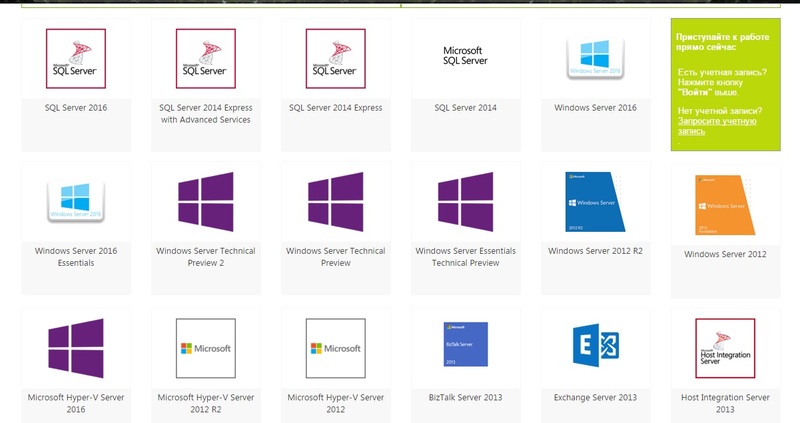Open the 'Windows Server 2016 Essentials' title
800x423 pixels.
(x=76, y=257)
